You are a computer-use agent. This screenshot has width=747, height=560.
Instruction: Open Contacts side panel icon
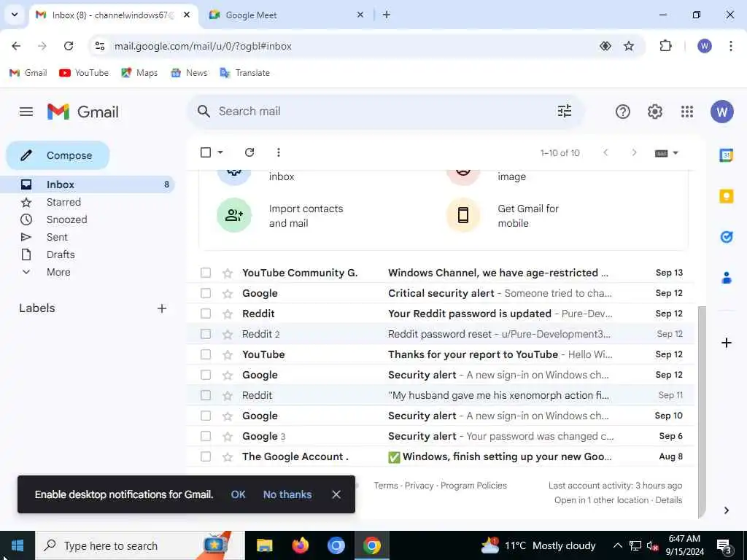726,278
